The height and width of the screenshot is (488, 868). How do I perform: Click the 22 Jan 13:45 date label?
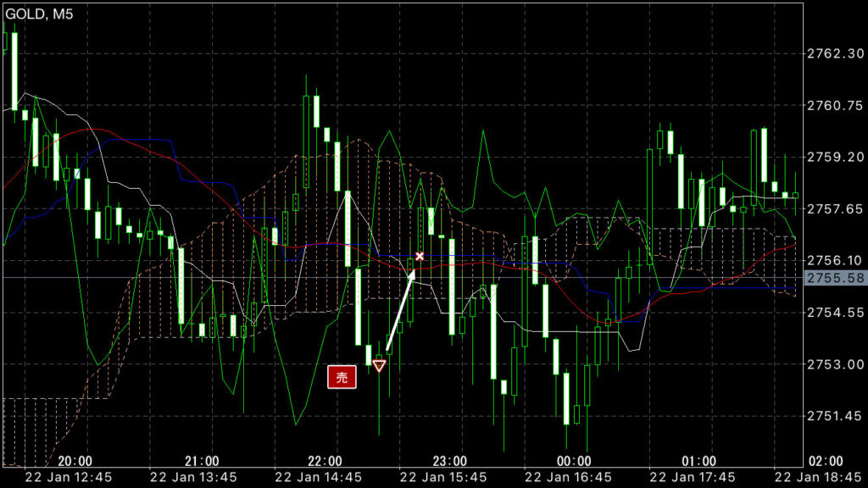(193, 477)
